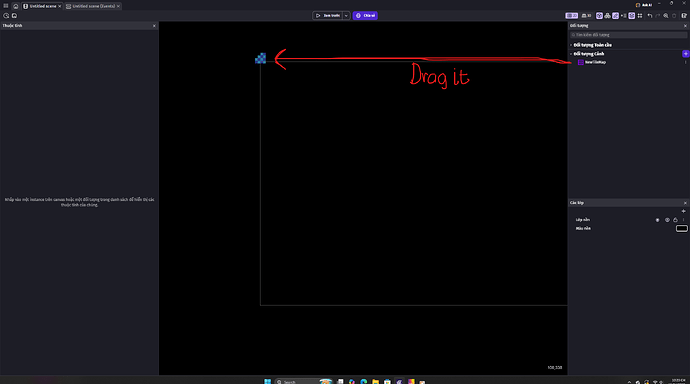Open the hamburger main menu icon

coord(6,6)
